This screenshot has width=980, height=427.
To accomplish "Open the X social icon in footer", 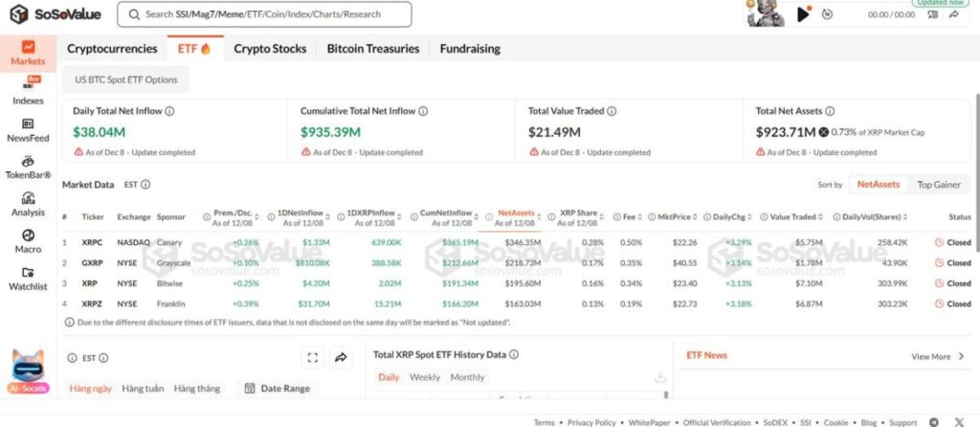I will (x=959, y=422).
